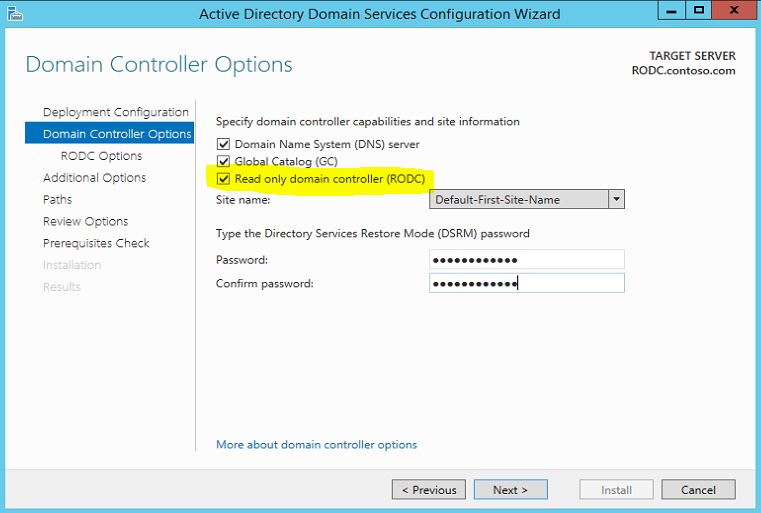Image resolution: width=761 pixels, height=513 pixels.
Task: Go to Deployment Configuration step
Action: tap(116, 112)
